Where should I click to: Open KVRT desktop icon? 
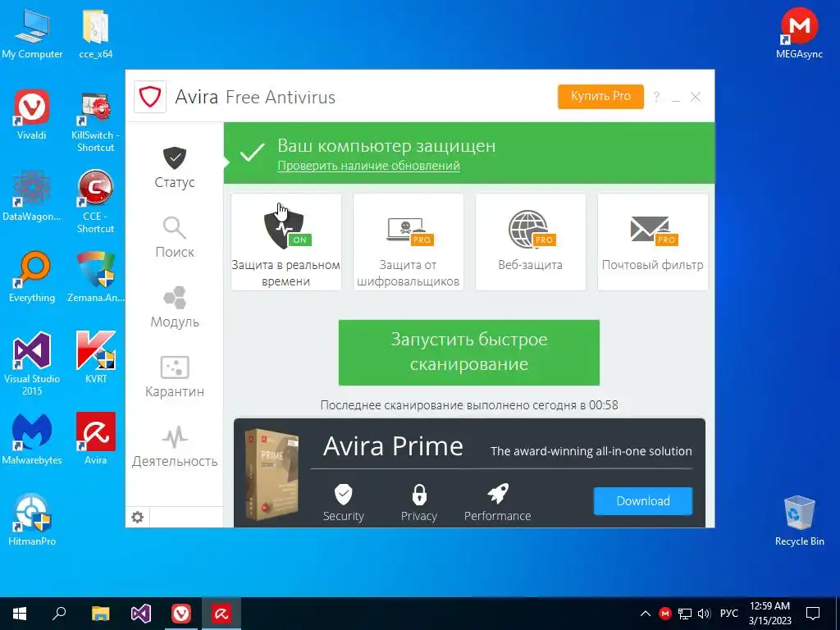tap(95, 358)
